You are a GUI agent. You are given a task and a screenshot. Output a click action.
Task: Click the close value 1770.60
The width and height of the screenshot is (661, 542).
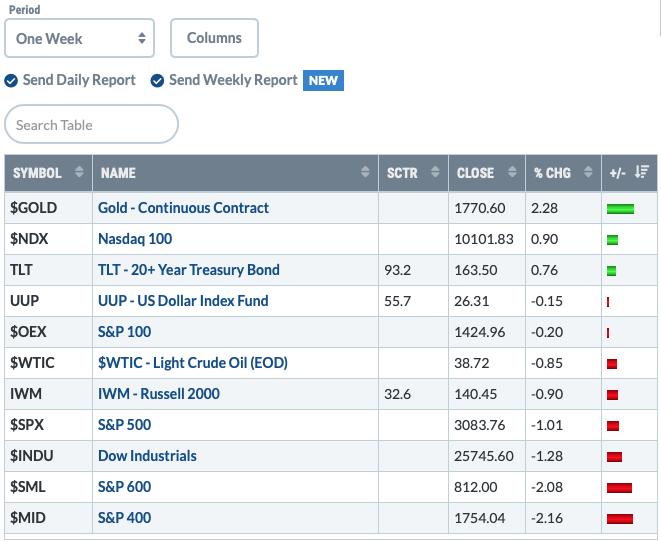(x=479, y=208)
